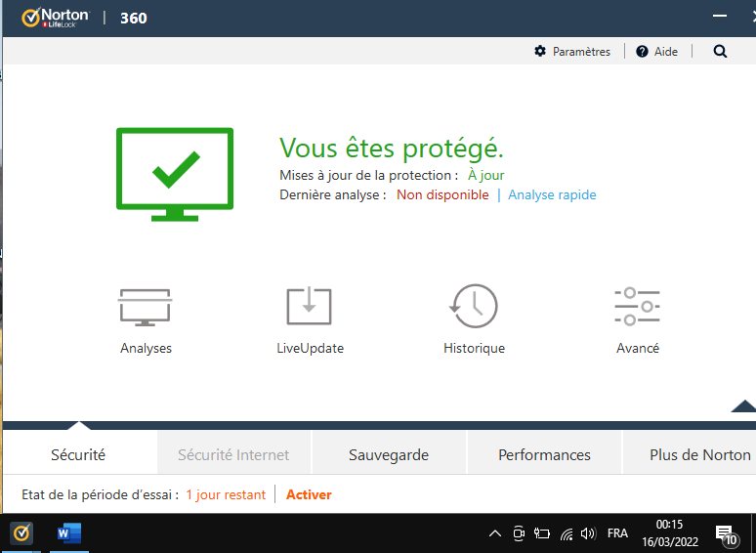The width and height of the screenshot is (756, 553).
Task: Collapse the panel with the dark triangle arrow
Action: point(744,405)
